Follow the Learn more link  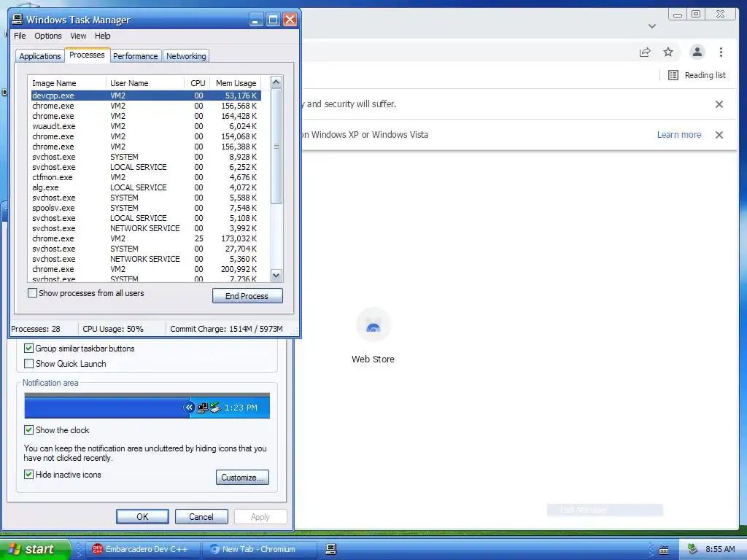pyautogui.click(x=679, y=135)
